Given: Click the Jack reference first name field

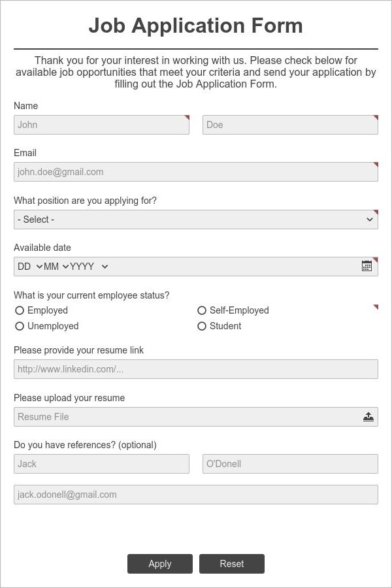Looking at the screenshot, I should coord(101,463).
